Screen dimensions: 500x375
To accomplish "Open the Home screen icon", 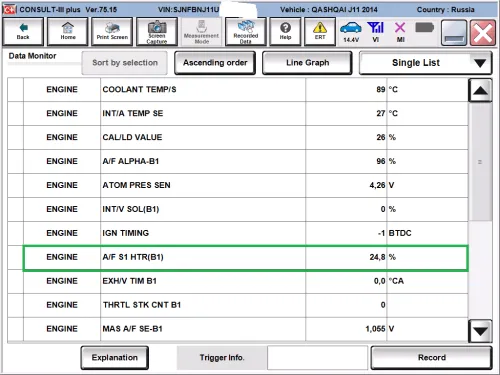I will pyautogui.click(x=68, y=31).
